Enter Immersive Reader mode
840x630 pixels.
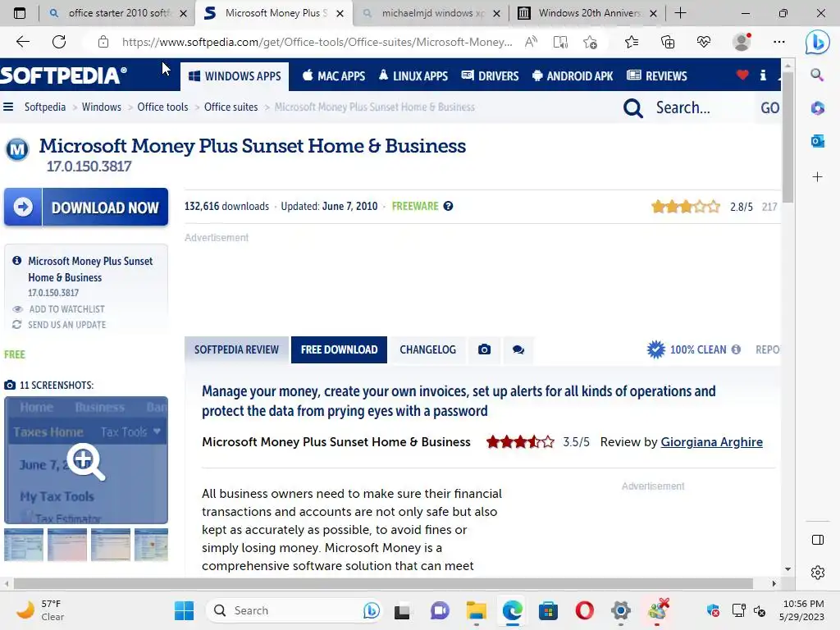click(x=560, y=42)
